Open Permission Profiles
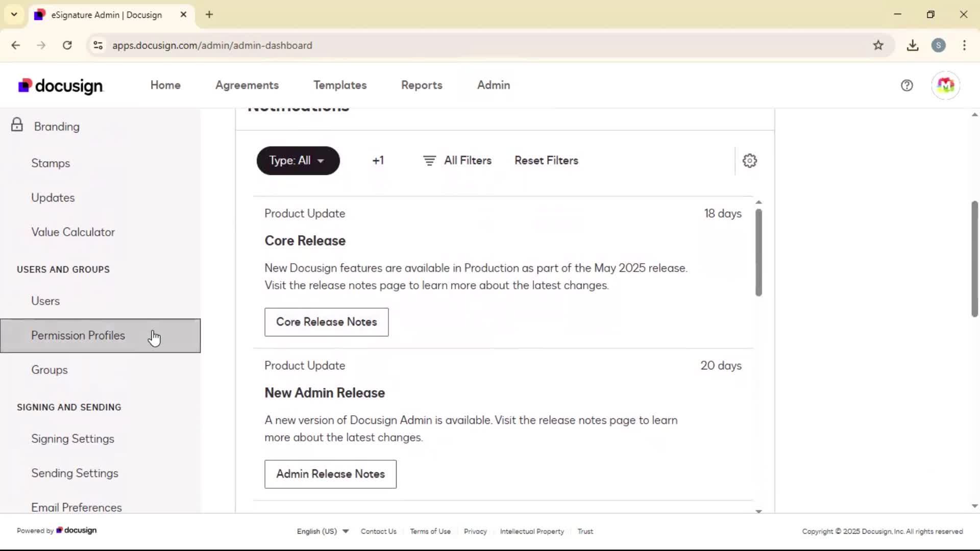 point(100,336)
